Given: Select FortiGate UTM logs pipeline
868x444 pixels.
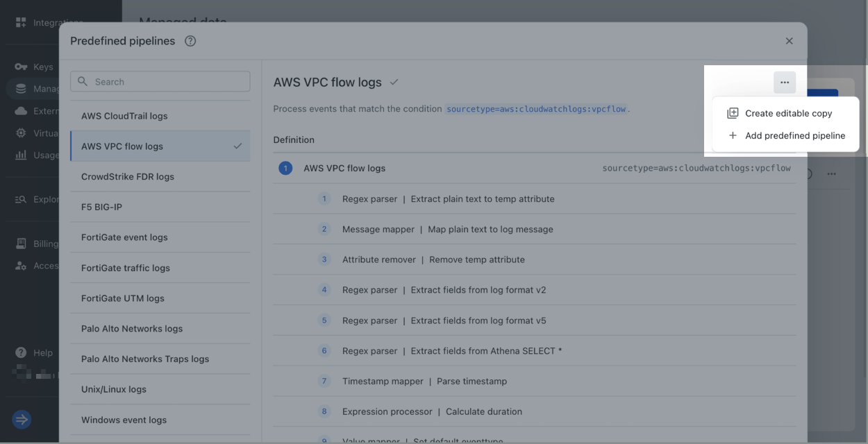Looking at the screenshot, I should click(160, 298).
